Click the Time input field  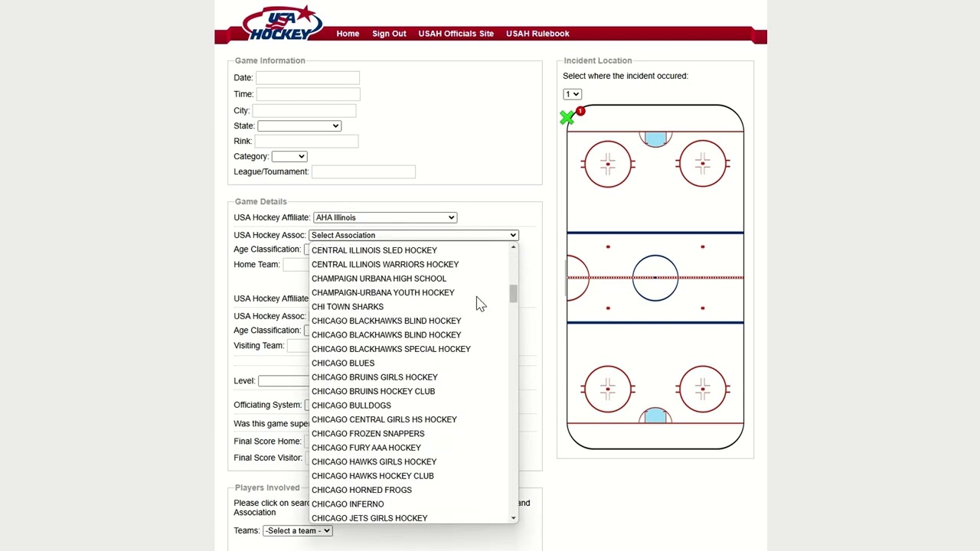click(x=308, y=94)
